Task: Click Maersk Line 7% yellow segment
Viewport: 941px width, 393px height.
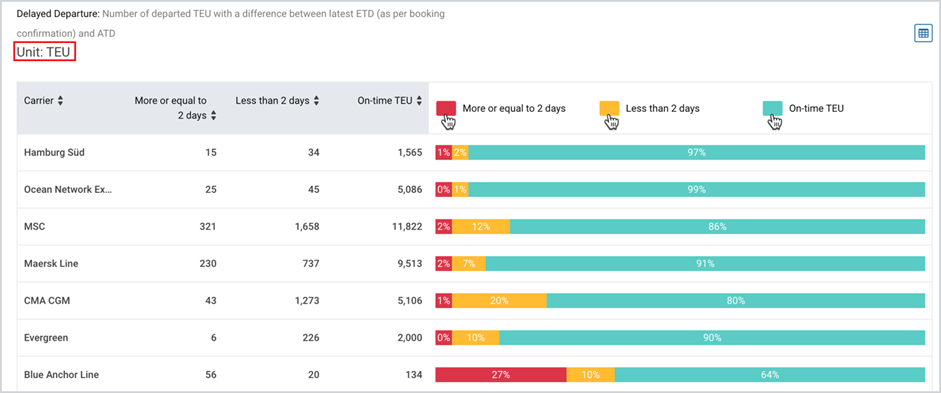Action: [469, 263]
